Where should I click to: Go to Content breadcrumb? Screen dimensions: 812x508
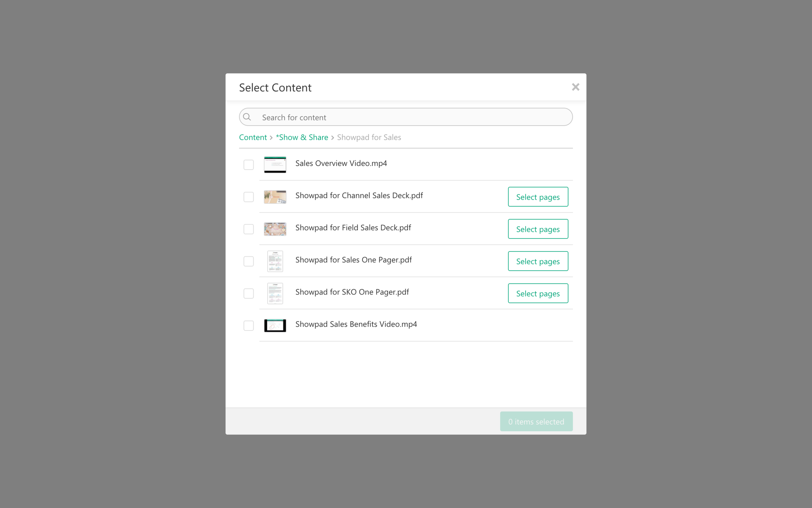click(253, 137)
